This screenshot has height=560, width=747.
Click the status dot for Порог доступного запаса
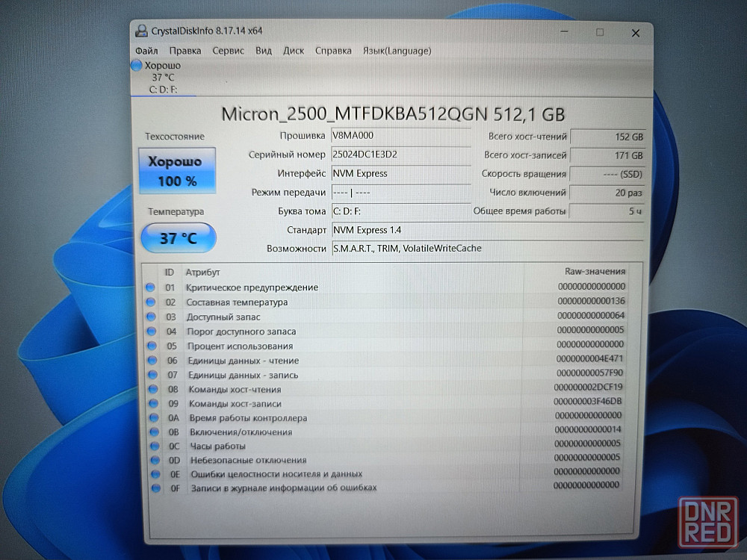(152, 332)
